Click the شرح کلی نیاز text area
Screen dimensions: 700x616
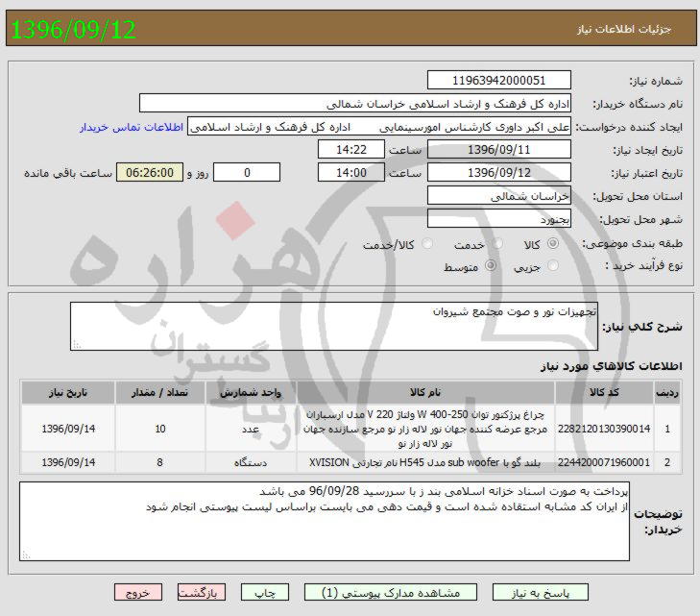point(334,326)
